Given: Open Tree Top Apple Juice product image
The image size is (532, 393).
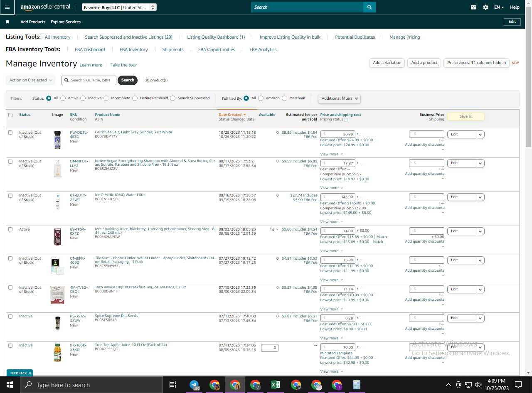Looking at the screenshot, I should [58, 352].
